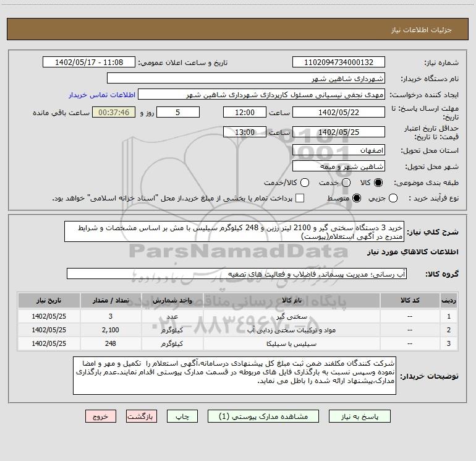Image resolution: width=476 pixels, height=461 pixels.
Task: Click the quantity cell 3 for سختی گیر
Action: (x=111, y=316)
